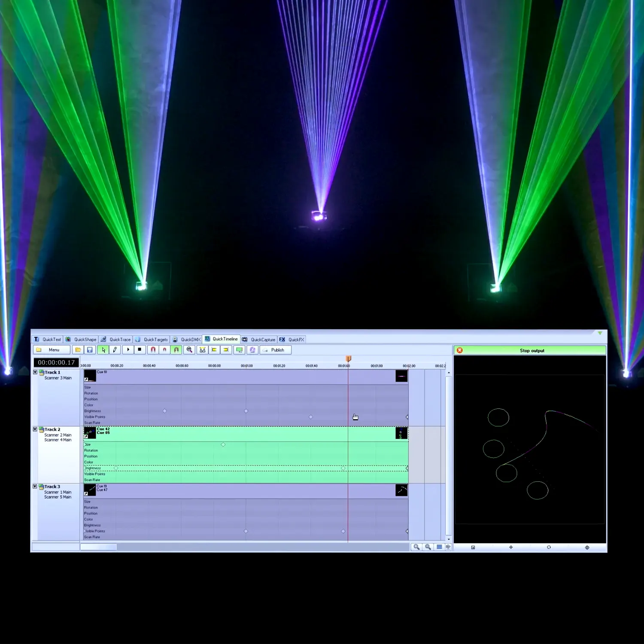Image resolution: width=644 pixels, height=644 pixels.
Task: Click the magnifier zoom tool in toolbar
Action: (189, 350)
